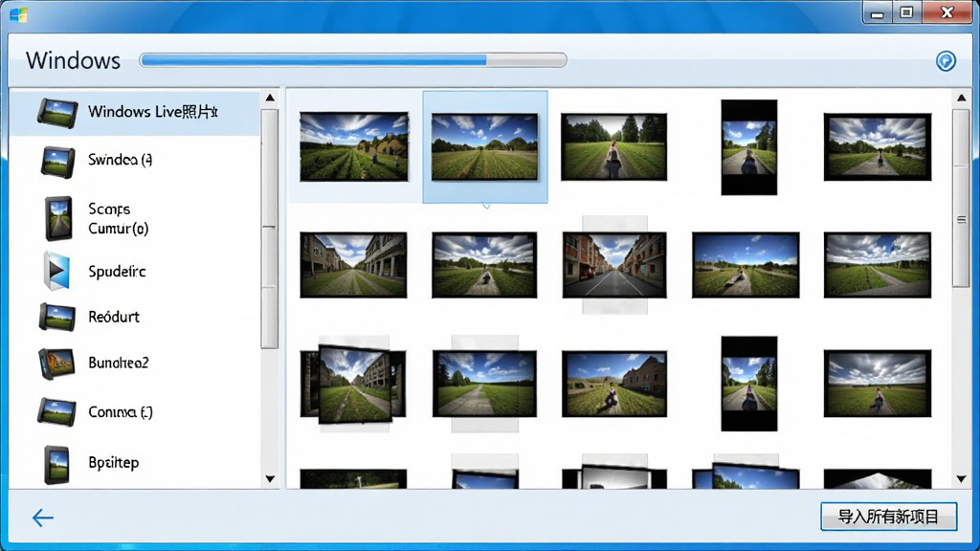
Task: Click the icon next to Reódurt
Action: (x=57, y=317)
